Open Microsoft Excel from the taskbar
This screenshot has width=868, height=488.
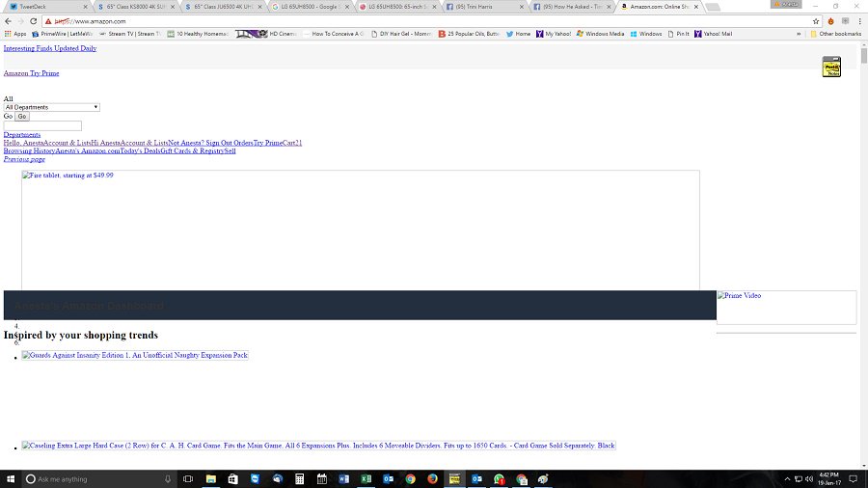tap(366, 479)
